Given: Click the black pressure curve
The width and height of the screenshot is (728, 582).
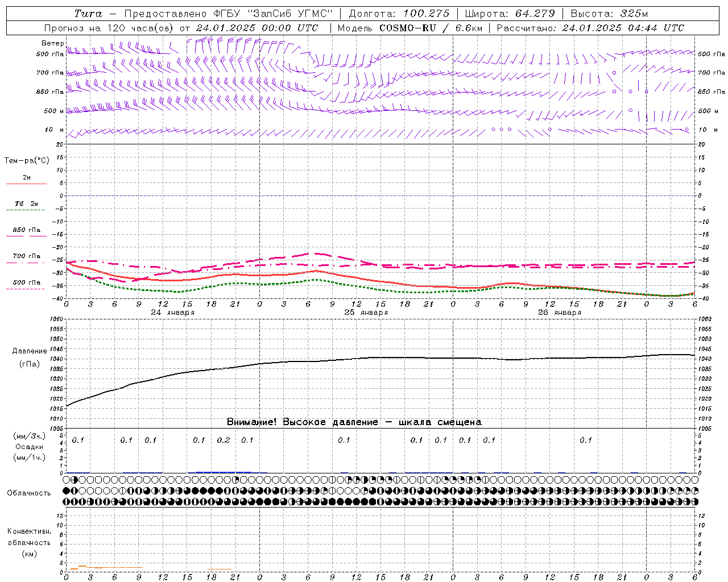Looking at the screenshot, I should 380,358.
